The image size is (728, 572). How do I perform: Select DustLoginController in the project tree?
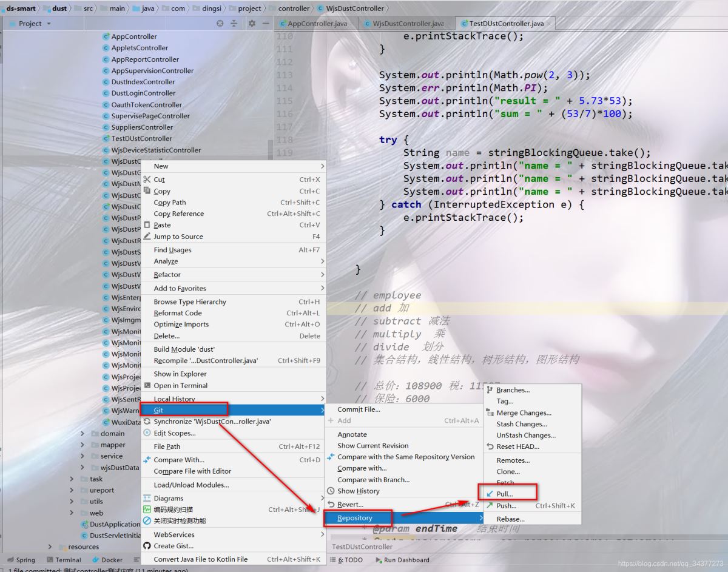[143, 93]
